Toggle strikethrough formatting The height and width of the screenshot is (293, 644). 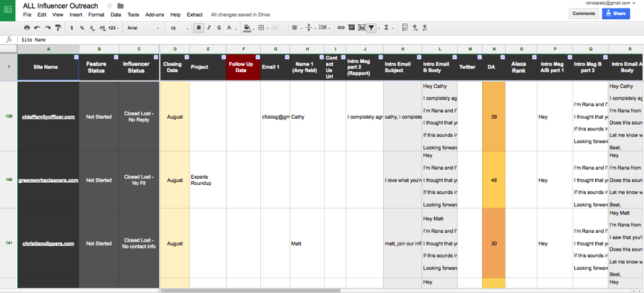coord(219,28)
